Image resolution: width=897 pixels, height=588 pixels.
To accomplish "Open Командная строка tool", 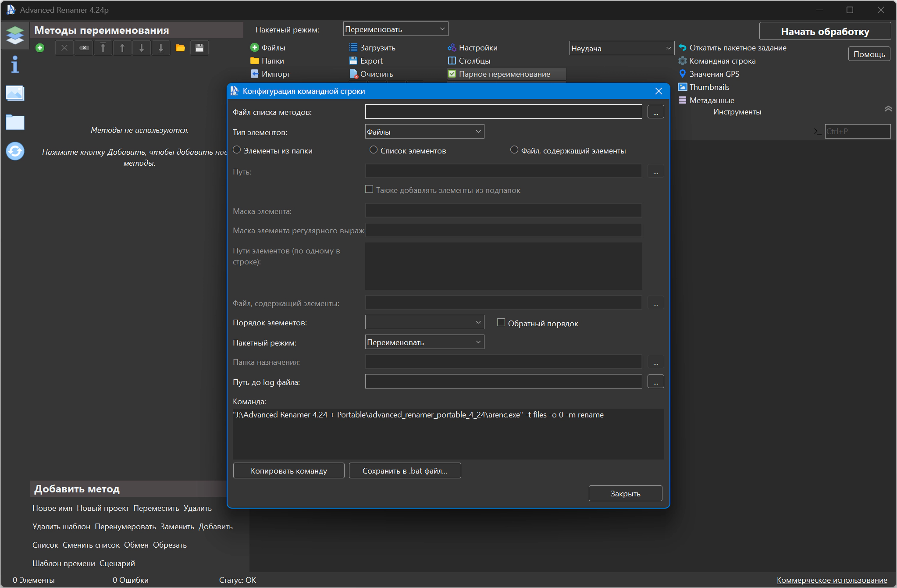I will pyautogui.click(x=717, y=61).
